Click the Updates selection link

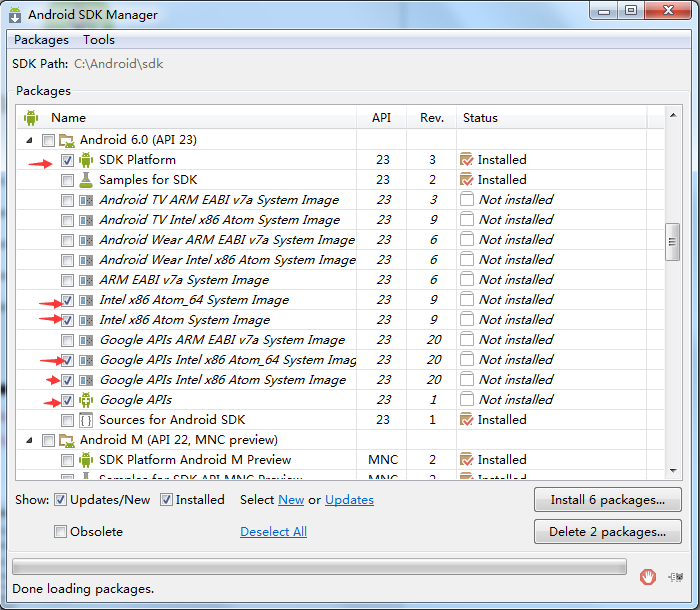(x=349, y=500)
